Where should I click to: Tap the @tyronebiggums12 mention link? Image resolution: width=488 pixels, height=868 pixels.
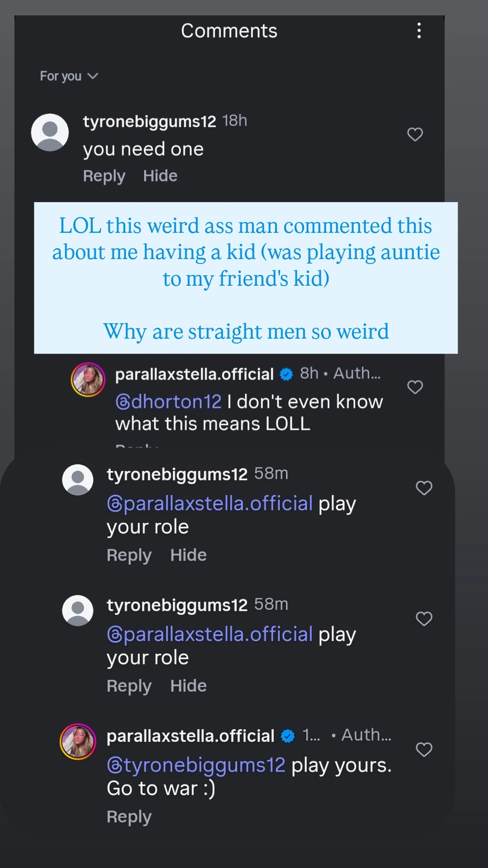click(196, 765)
